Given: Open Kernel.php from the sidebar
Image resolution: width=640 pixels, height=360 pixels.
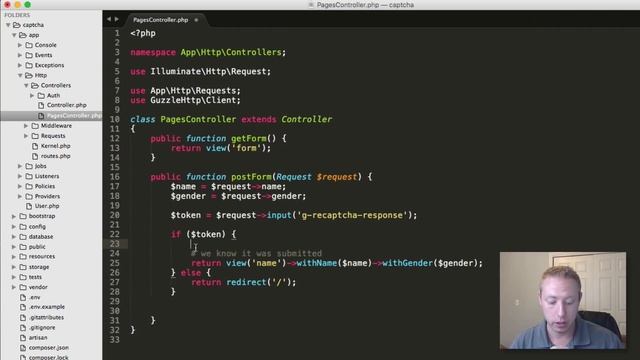Looking at the screenshot, I should [56, 146].
